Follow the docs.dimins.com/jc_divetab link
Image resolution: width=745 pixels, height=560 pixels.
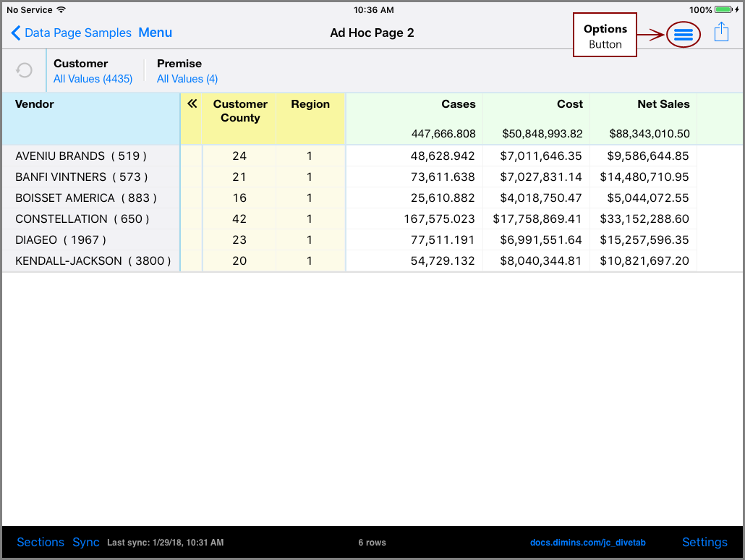click(x=587, y=542)
